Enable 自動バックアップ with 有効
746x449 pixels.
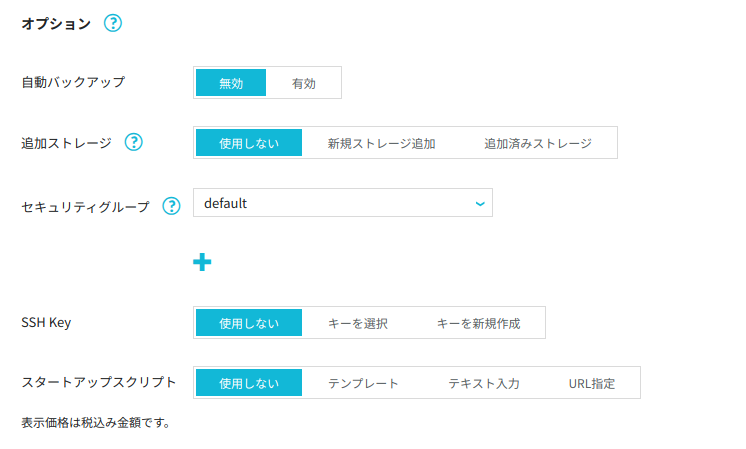coord(304,83)
